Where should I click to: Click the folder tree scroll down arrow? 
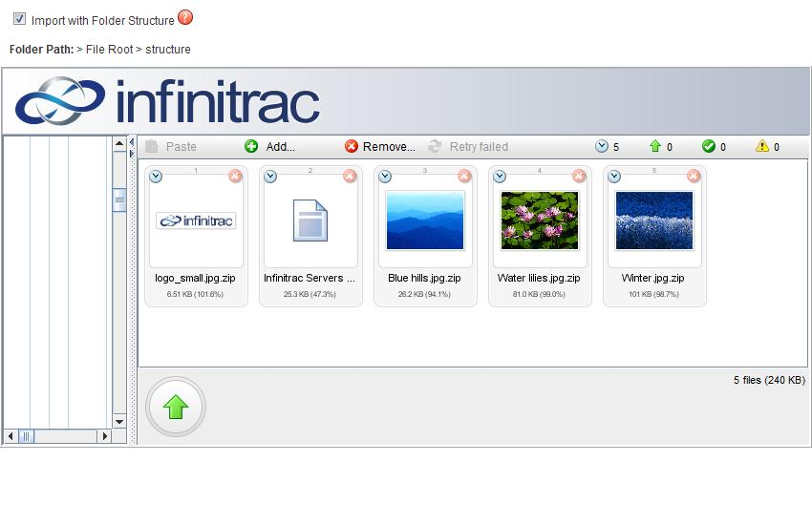coord(119,422)
